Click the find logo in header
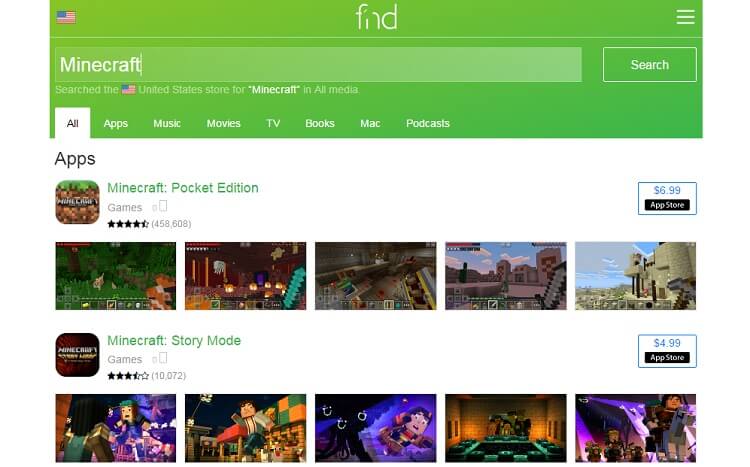The image size is (750, 467). 376,17
